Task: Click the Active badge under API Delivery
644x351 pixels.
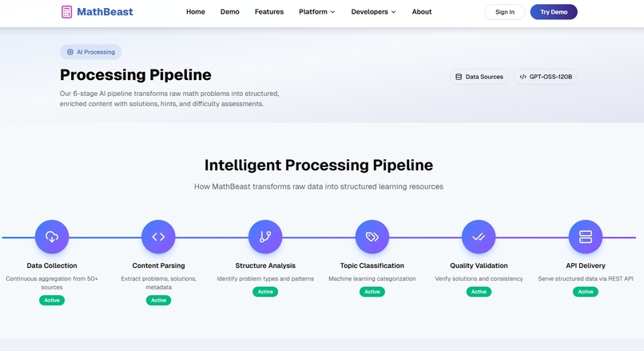Action: [586, 292]
